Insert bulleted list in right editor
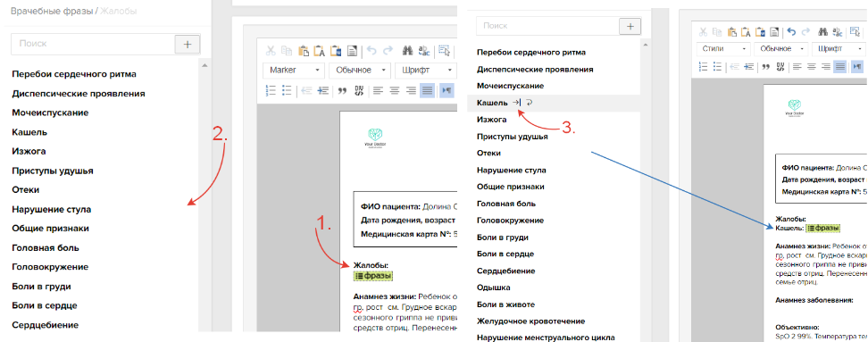Screen dimensions: 868x342 click(x=717, y=66)
